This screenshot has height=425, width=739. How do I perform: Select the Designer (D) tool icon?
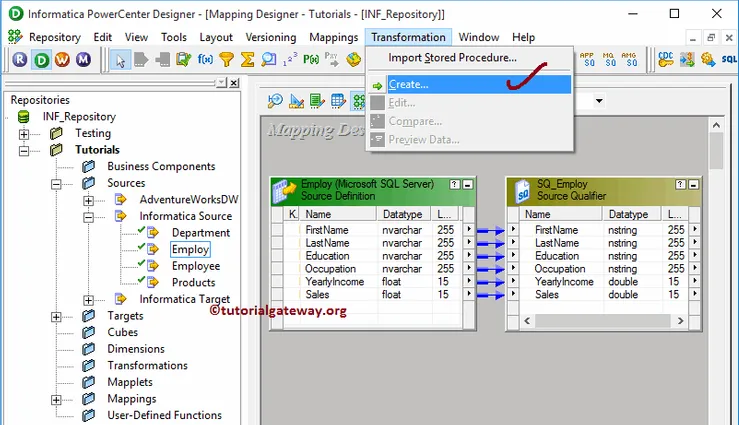(x=41, y=59)
